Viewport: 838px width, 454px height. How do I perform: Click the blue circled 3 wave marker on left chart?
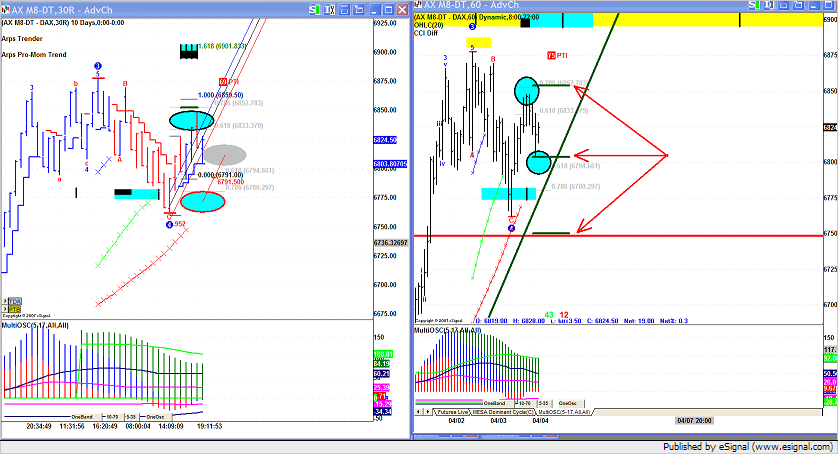click(98, 67)
